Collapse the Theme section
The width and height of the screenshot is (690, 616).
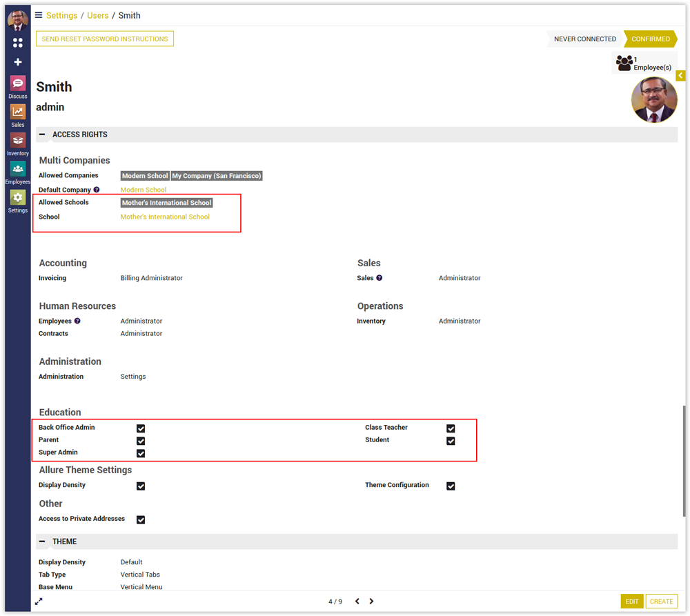43,542
